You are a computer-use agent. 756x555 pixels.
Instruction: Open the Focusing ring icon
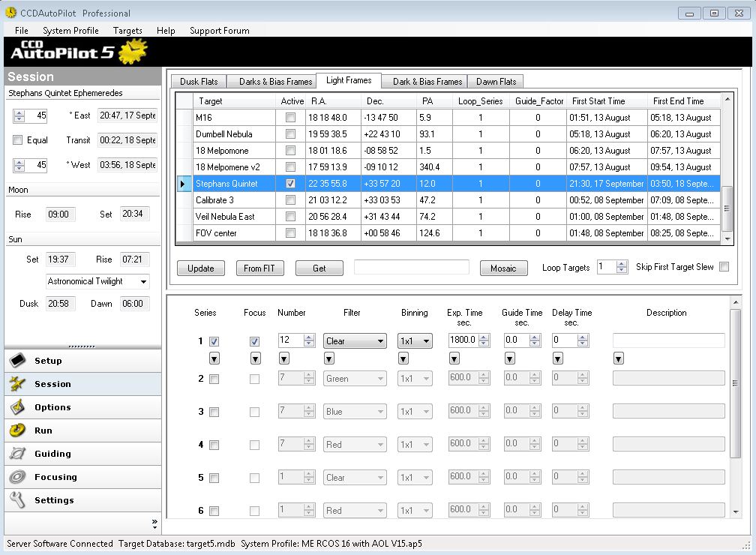click(18, 477)
